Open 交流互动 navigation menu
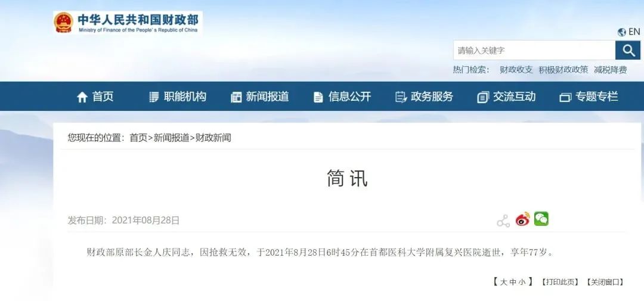Viewport: 644px width, 301px height. [x=506, y=97]
